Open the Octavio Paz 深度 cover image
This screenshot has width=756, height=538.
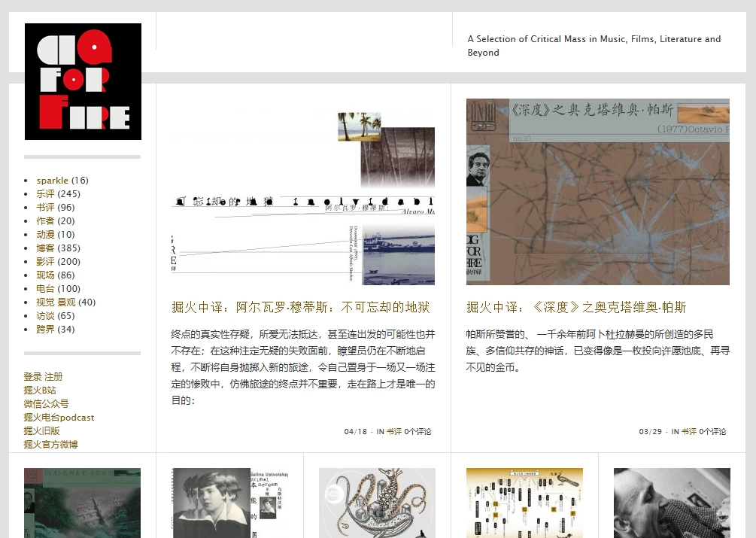pos(597,192)
